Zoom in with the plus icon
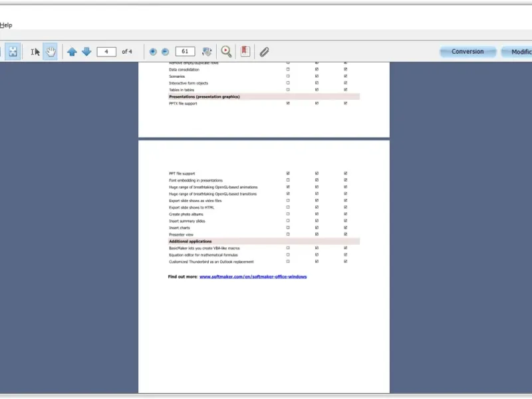 click(x=153, y=52)
